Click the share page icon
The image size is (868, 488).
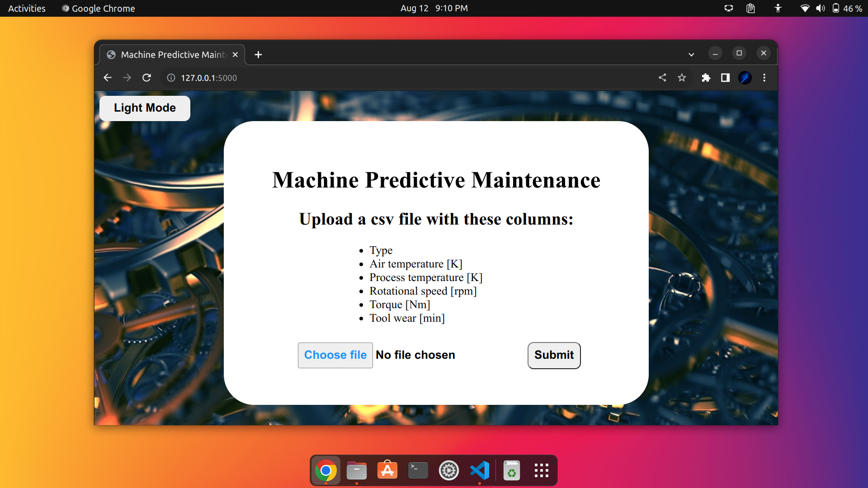pyautogui.click(x=662, y=78)
